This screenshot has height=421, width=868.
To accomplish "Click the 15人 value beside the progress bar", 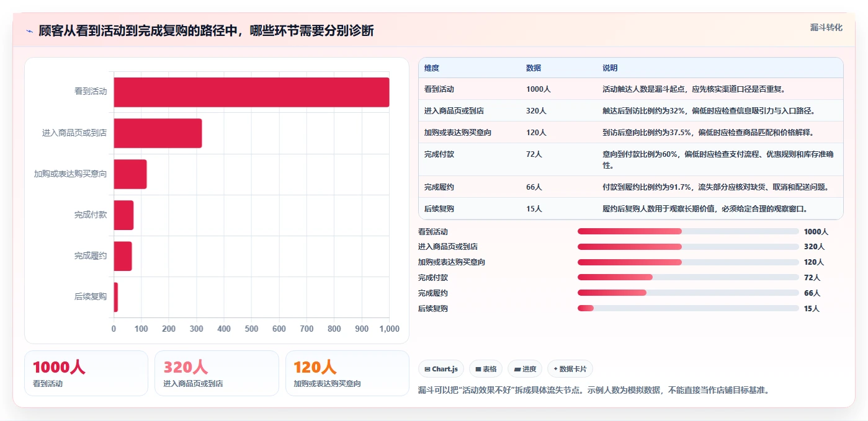I will 812,309.
